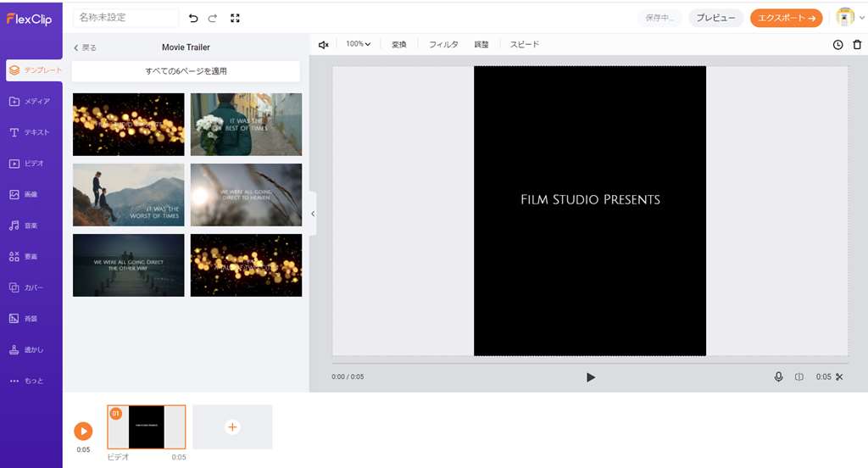Toggle the video mute speaker icon
This screenshot has height=468, width=868.
(x=323, y=44)
